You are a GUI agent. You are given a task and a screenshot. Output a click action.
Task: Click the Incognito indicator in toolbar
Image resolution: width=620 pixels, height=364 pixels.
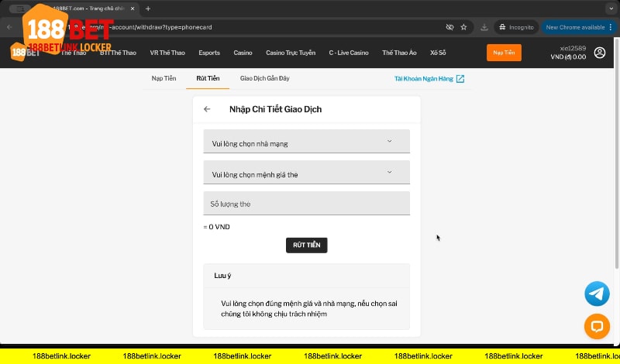(516, 27)
